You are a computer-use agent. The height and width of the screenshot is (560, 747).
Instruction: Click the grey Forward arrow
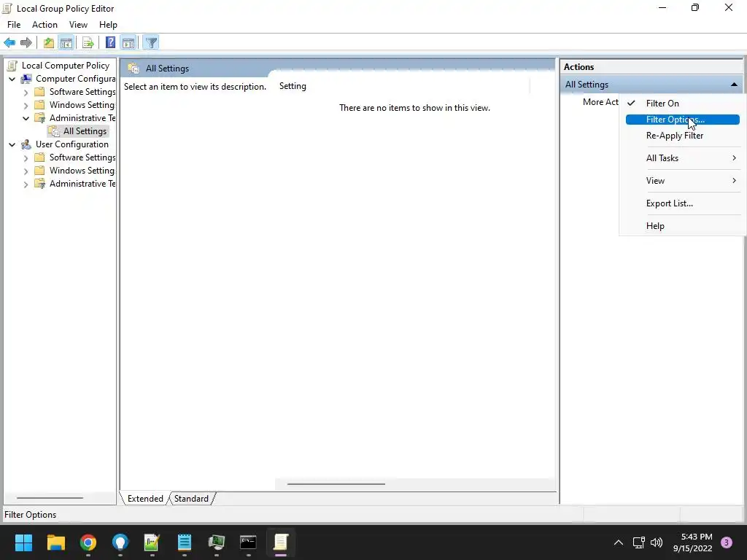[x=26, y=43]
